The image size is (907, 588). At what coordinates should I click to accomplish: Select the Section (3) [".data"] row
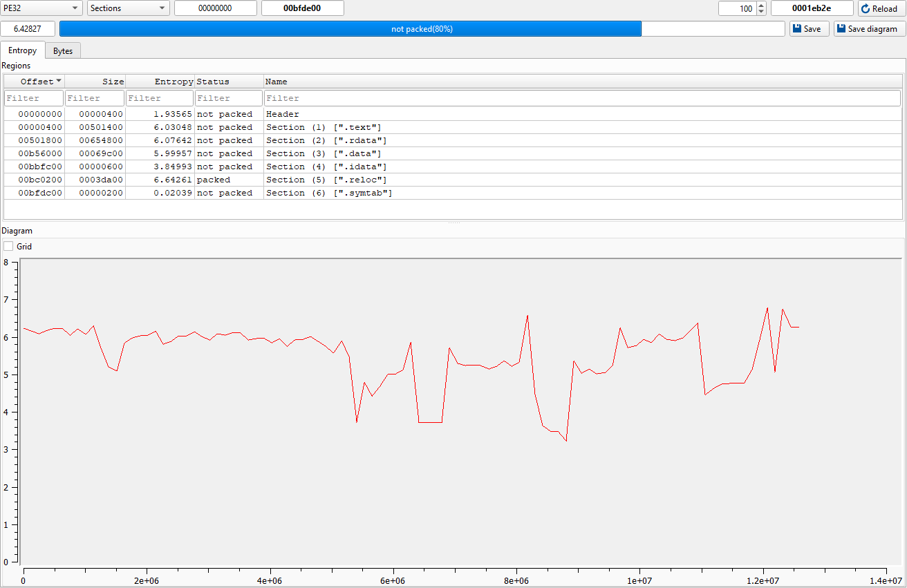click(453, 153)
